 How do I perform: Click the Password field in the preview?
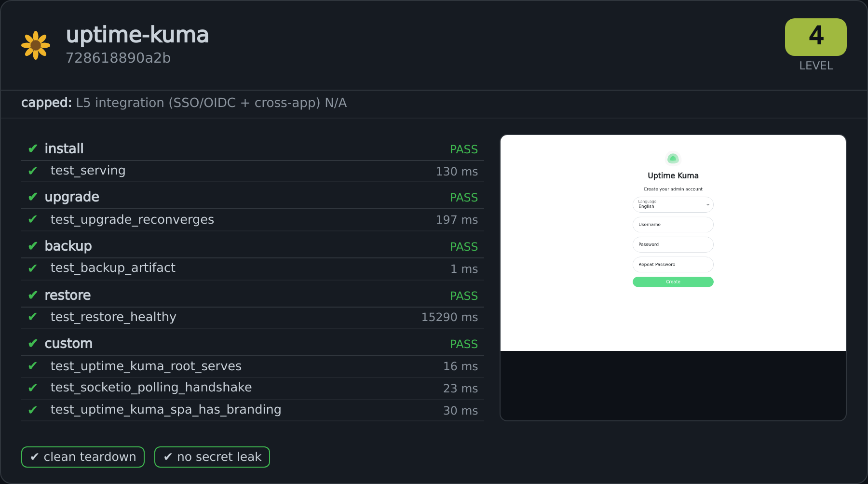[x=673, y=244]
